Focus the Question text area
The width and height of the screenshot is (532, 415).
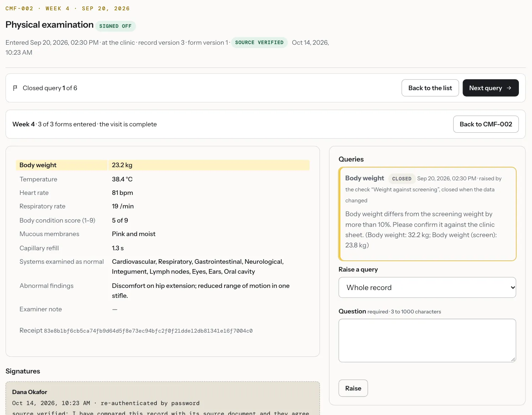click(x=427, y=340)
